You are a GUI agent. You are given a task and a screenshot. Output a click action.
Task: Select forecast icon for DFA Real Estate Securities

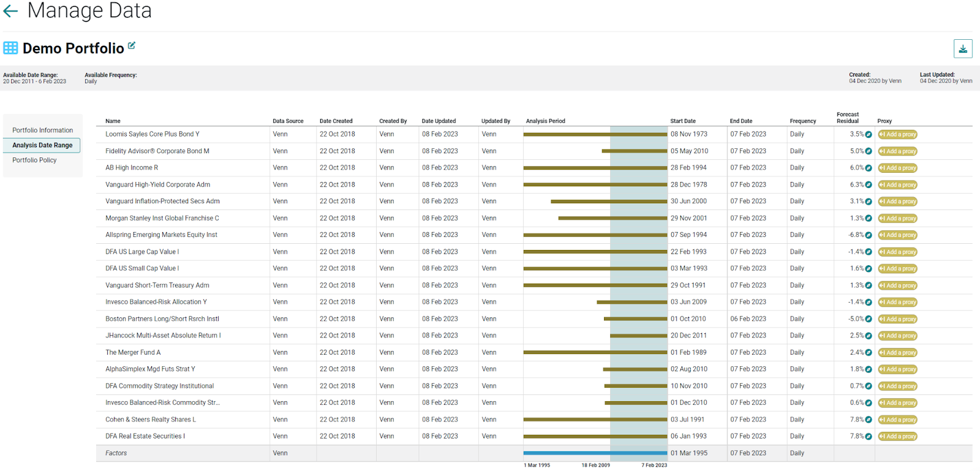869,437
